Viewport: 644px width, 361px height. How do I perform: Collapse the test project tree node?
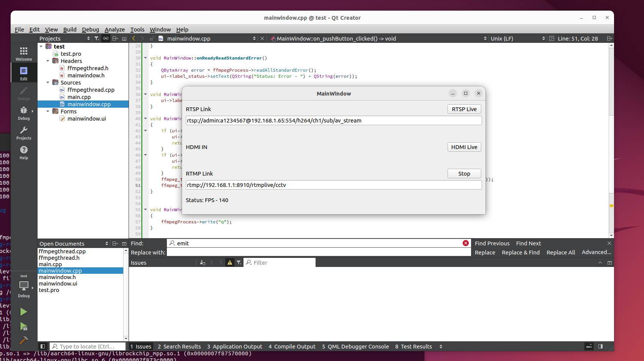tap(41, 46)
